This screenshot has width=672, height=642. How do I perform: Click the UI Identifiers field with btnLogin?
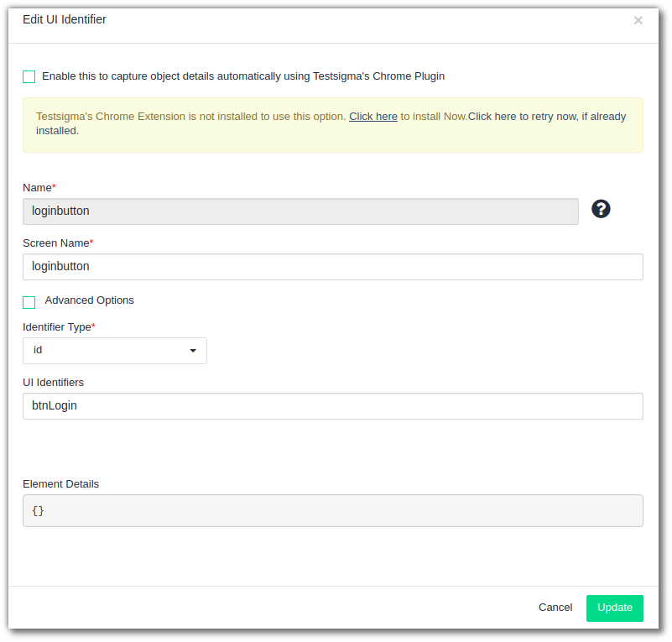(x=332, y=406)
